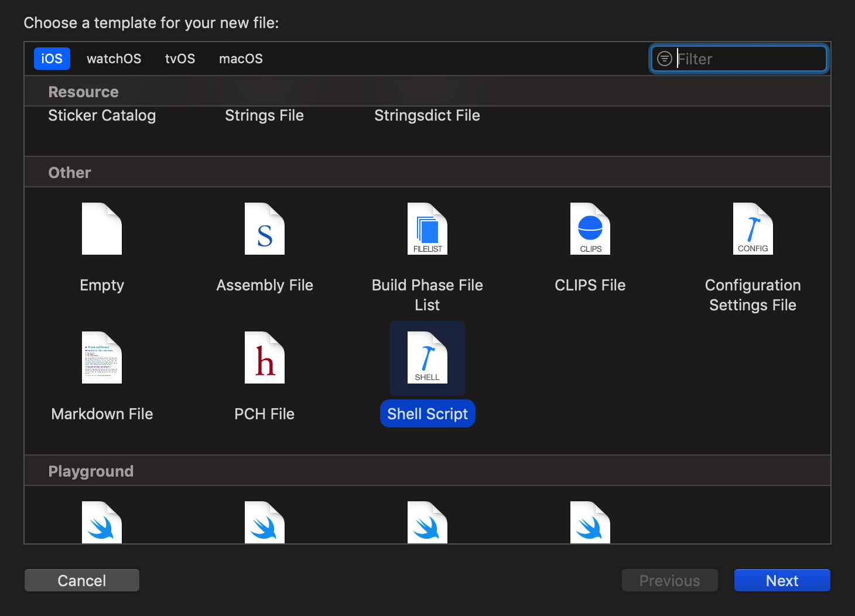Choose the Assembly File template icon
Screen dimensions: 855x616
265,229
